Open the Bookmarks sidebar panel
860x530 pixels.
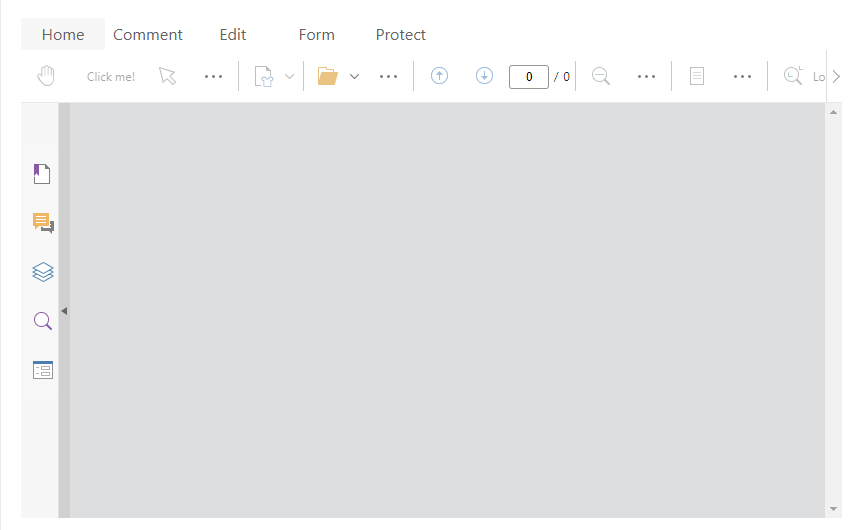42,174
